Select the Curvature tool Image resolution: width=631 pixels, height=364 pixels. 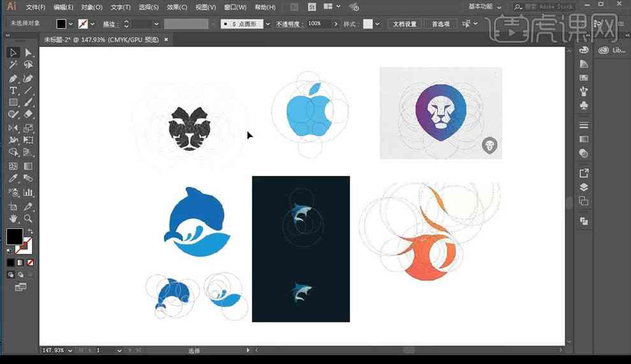(x=28, y=78)
